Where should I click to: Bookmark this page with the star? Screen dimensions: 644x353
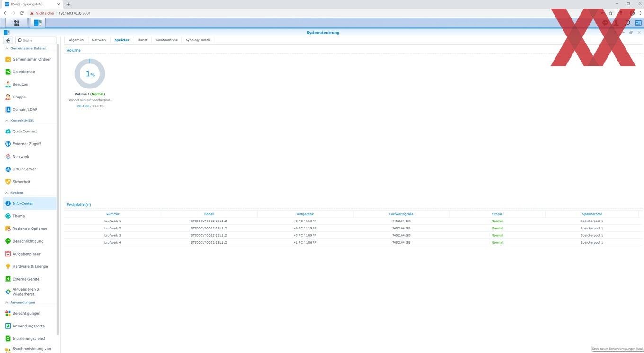[611, 13]
